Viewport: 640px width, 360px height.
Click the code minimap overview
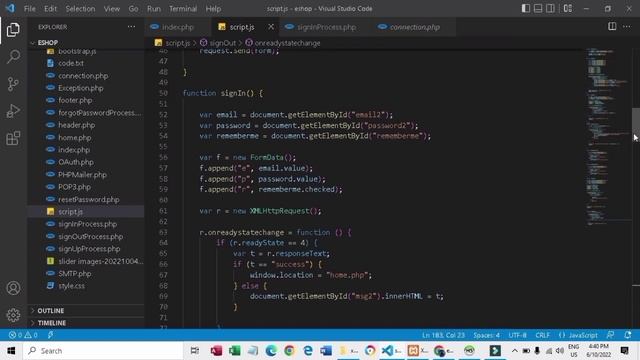pyautogui.click(x=609, y=137)
